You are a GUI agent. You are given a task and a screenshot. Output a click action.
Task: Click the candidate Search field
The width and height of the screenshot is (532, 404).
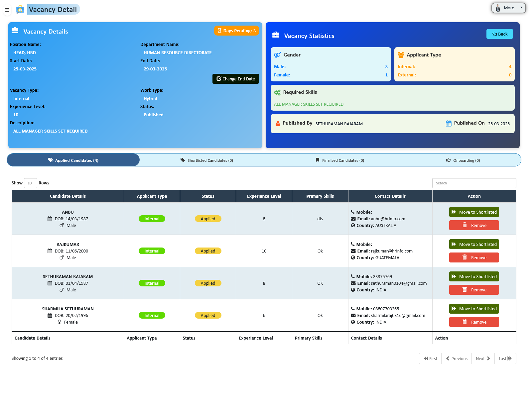click(474, 183)
